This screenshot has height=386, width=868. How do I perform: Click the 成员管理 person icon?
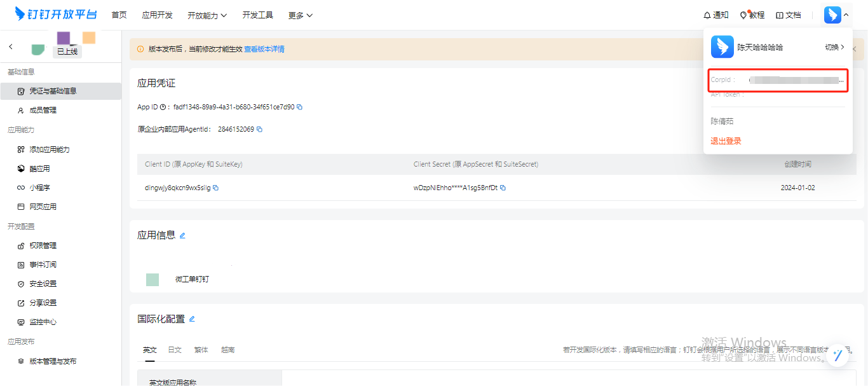pyautogui.click(x=21, y=110)
